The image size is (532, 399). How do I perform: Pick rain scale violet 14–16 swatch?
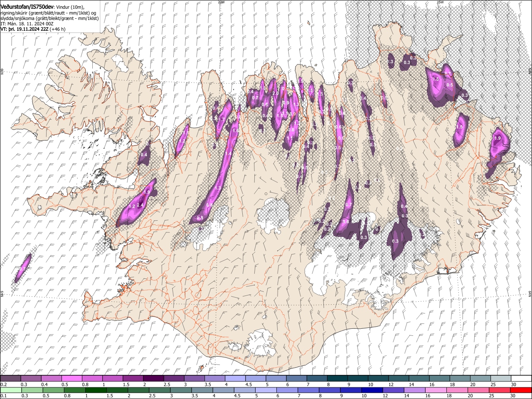click(x=414, y=390)
